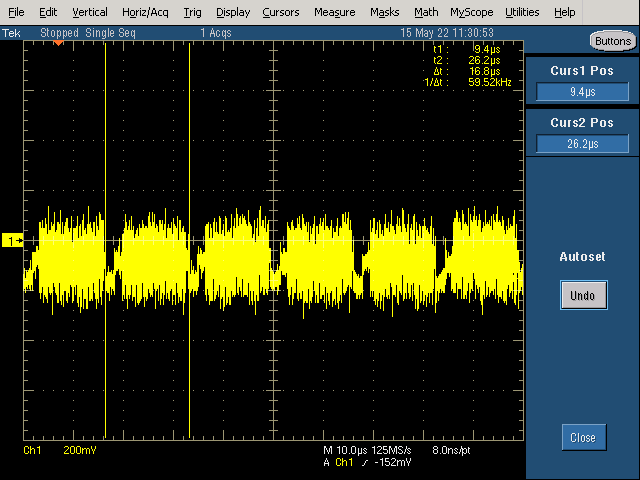
Task: Open the MyScope menu
Action: 471,12
